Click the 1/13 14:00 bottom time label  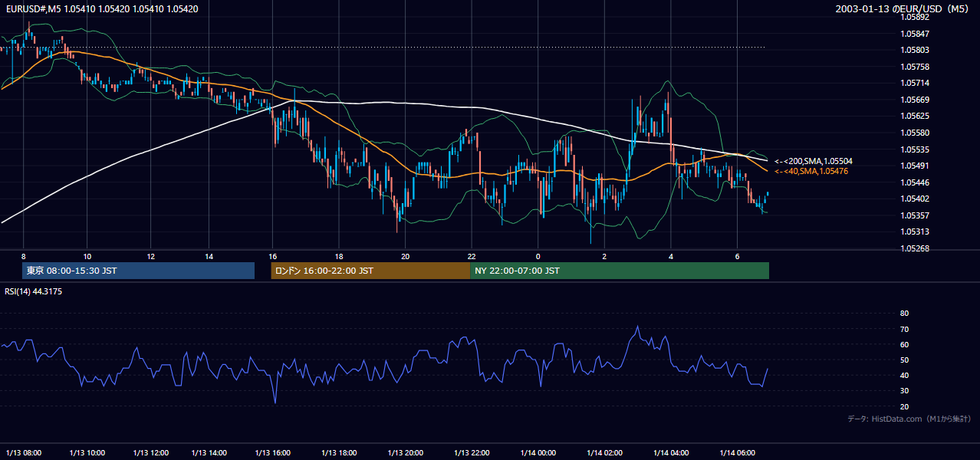pyautogui.click(x=210, y=452)
